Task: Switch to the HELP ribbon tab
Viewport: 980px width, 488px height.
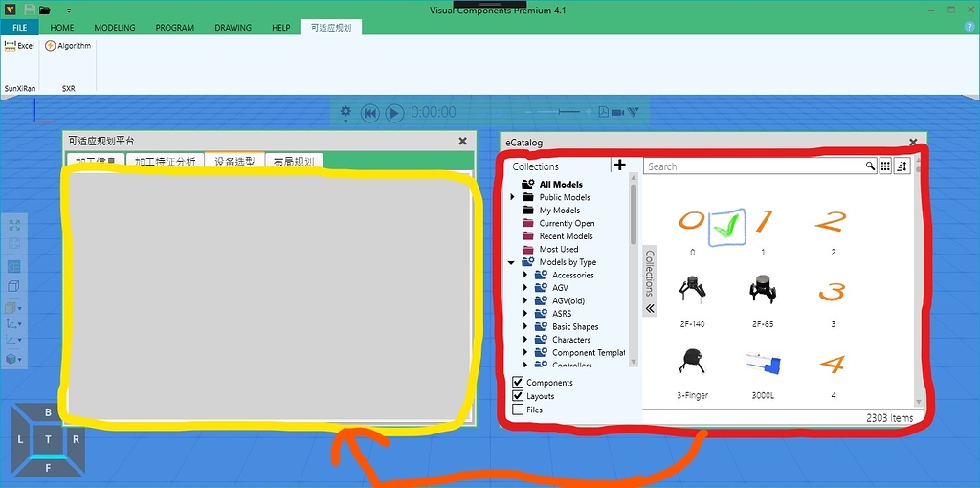Action: tap(281, 28)
